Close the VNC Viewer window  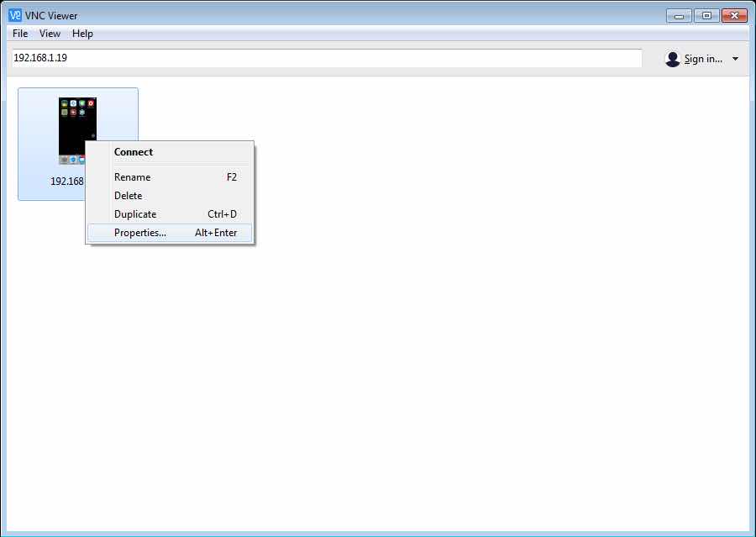734,16
